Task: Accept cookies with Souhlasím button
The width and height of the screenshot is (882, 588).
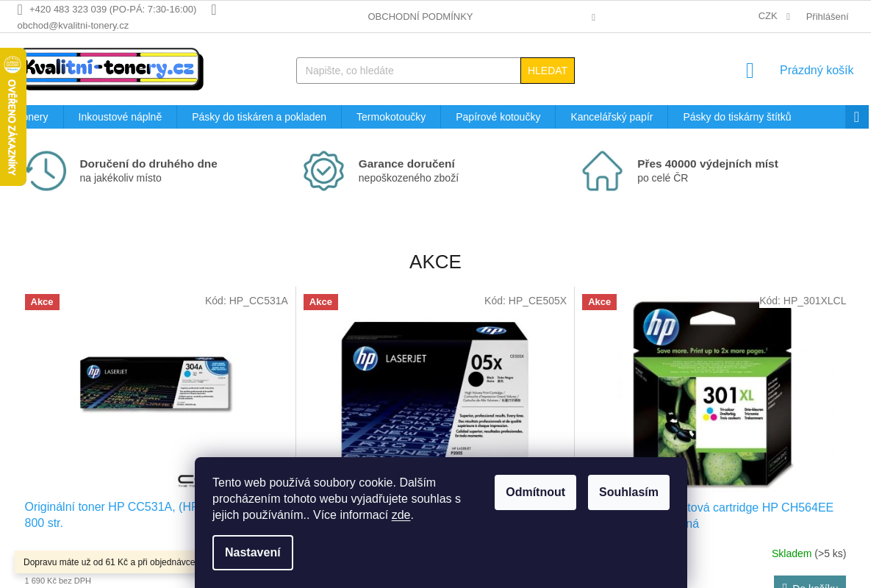Action: (628, 492)
